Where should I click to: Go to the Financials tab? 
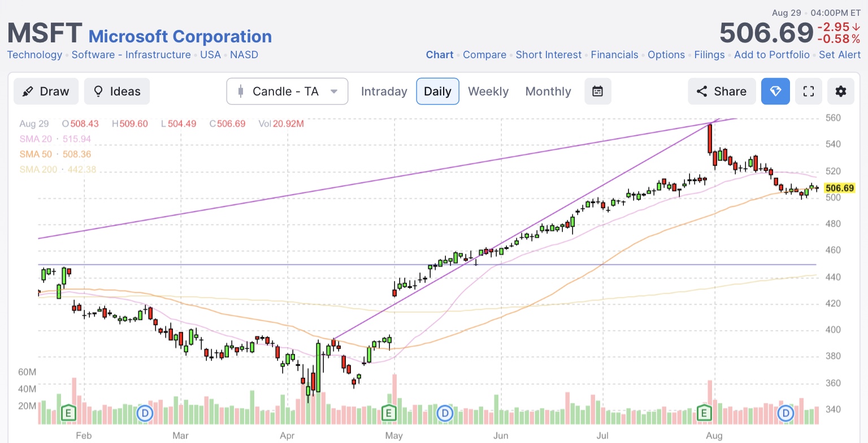[614, 55]
